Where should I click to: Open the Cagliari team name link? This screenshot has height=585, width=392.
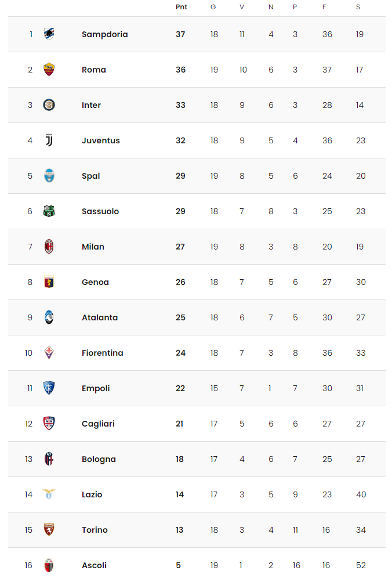[x=98, y=424]
